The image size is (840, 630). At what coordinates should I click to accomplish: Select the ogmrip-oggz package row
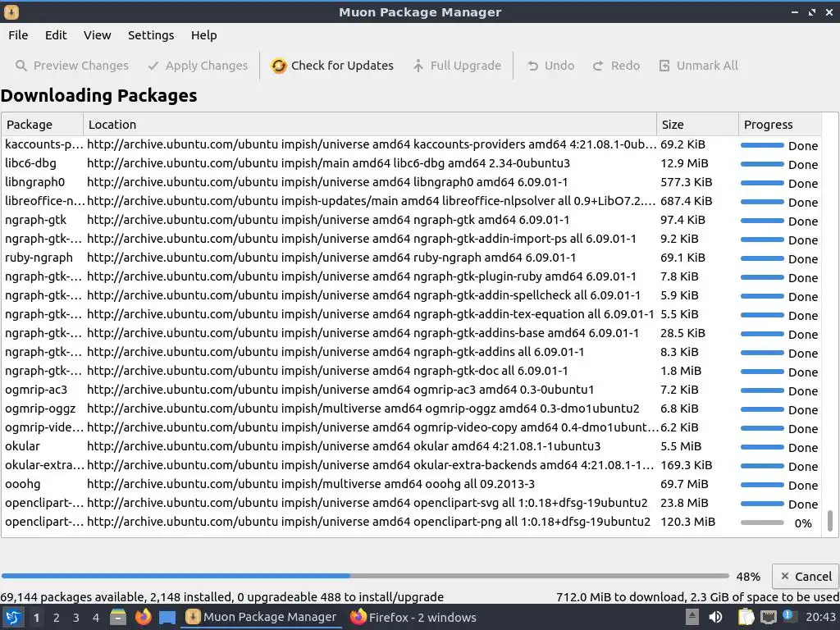(411, 409)
